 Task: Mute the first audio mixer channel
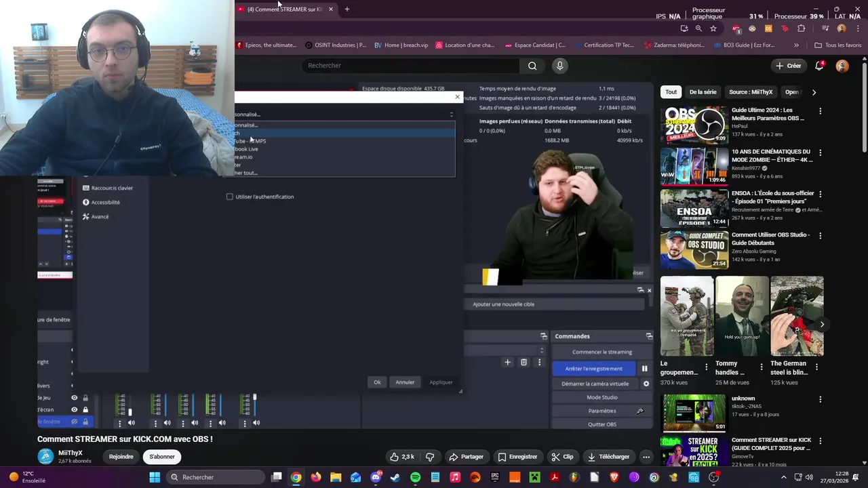pyautogui.click(x=132, y=423)
